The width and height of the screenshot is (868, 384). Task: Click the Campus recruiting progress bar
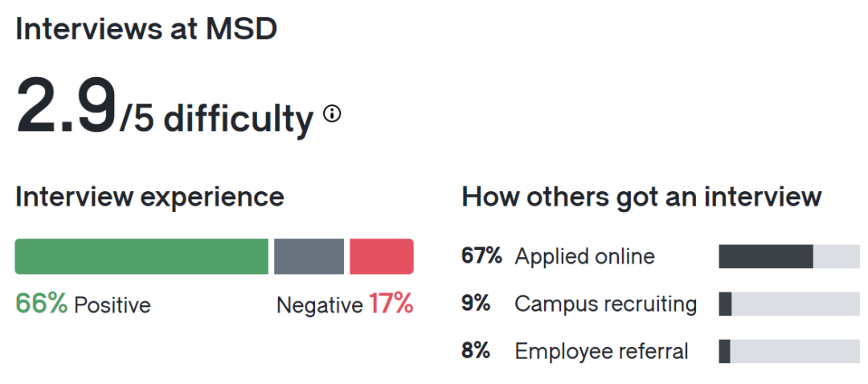click(788, 304)
